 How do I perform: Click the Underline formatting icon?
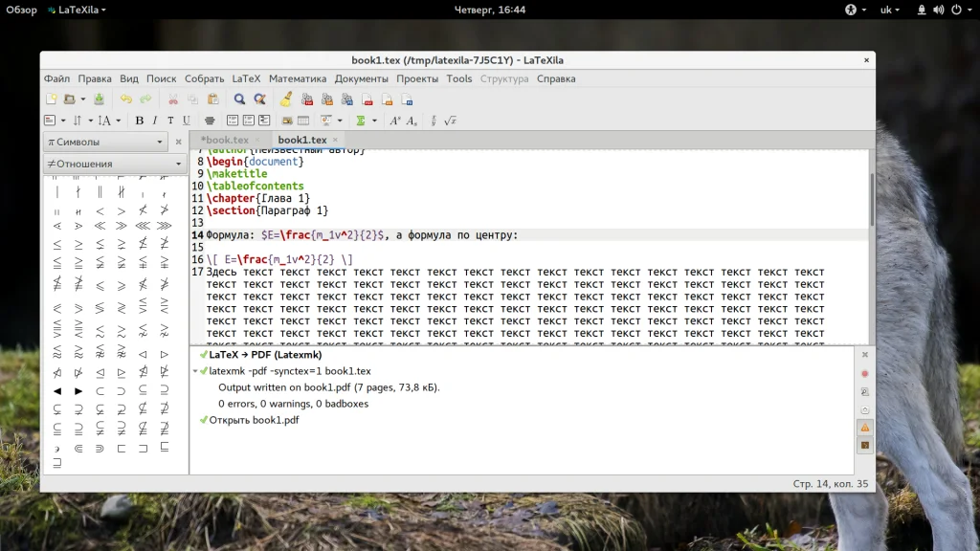pyautogui.click(x=186, y=121)
